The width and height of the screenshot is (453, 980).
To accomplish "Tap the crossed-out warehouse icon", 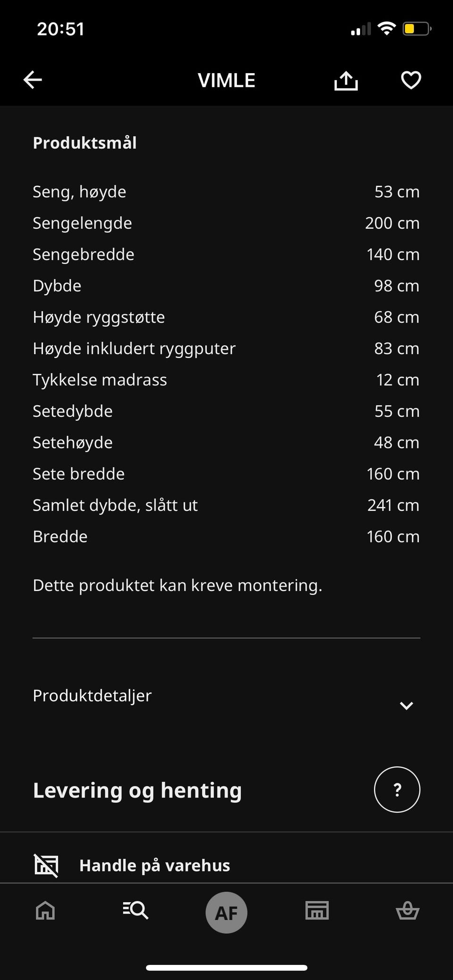I will [x=46, y=865].
